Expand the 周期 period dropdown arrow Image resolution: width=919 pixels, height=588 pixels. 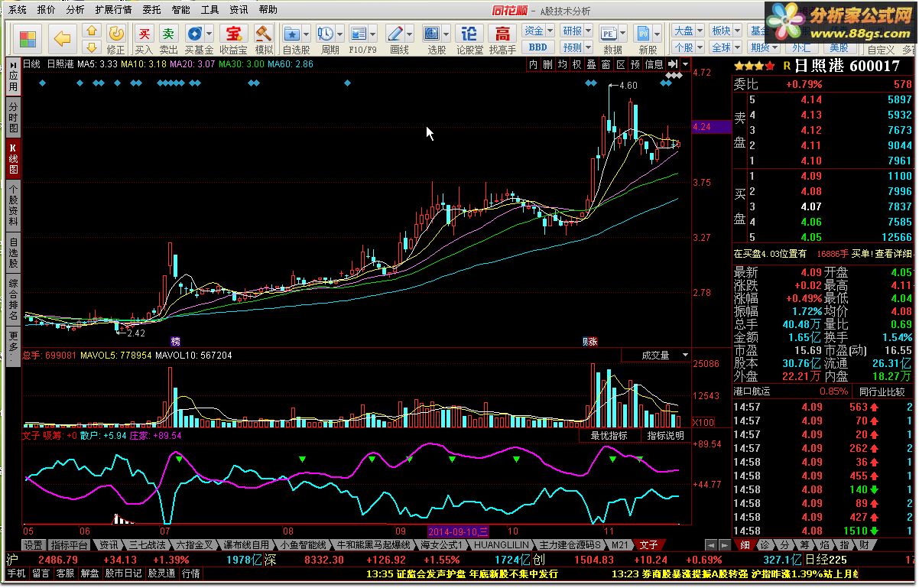tap(339, 34)
